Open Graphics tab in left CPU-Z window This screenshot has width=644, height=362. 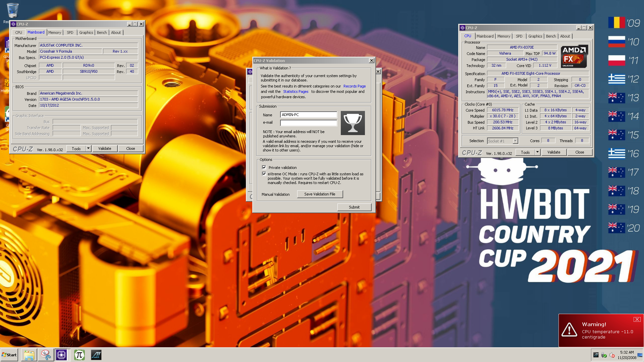(x=86, y=33)
